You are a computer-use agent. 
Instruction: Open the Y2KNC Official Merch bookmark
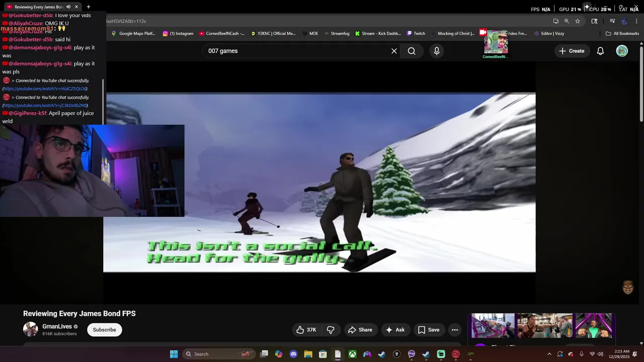[273, 34]
